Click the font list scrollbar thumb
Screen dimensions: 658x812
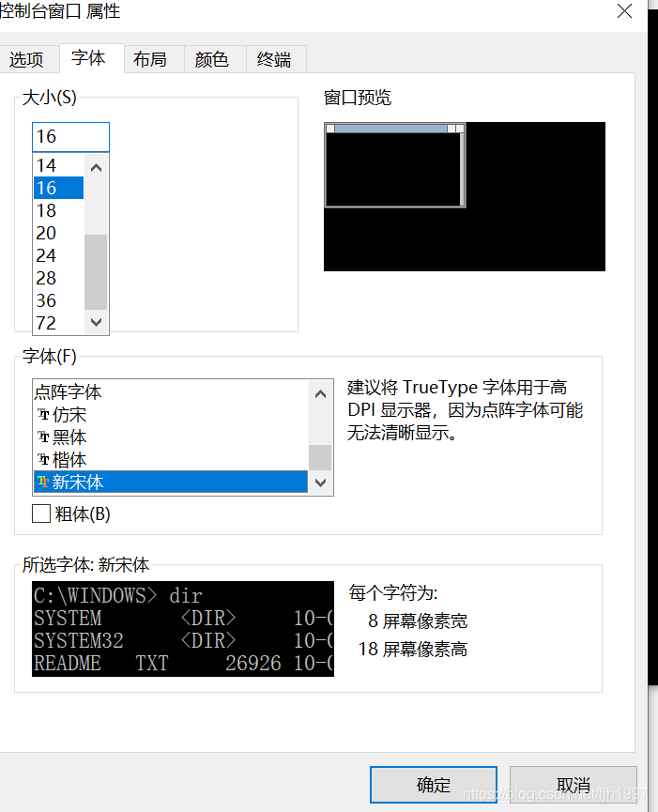320,457
